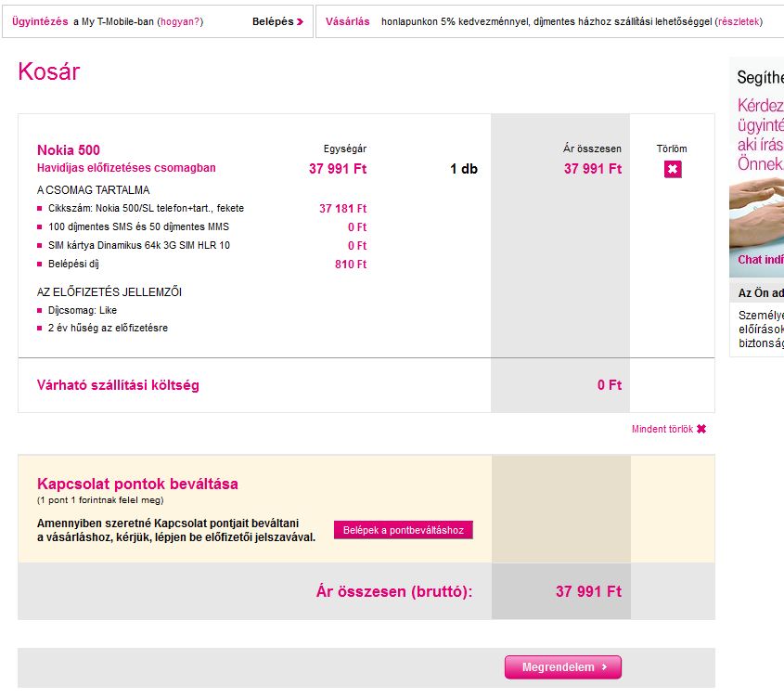Click the Megrendelem order button
Screen dimensions: 784x698
(563, 667)
